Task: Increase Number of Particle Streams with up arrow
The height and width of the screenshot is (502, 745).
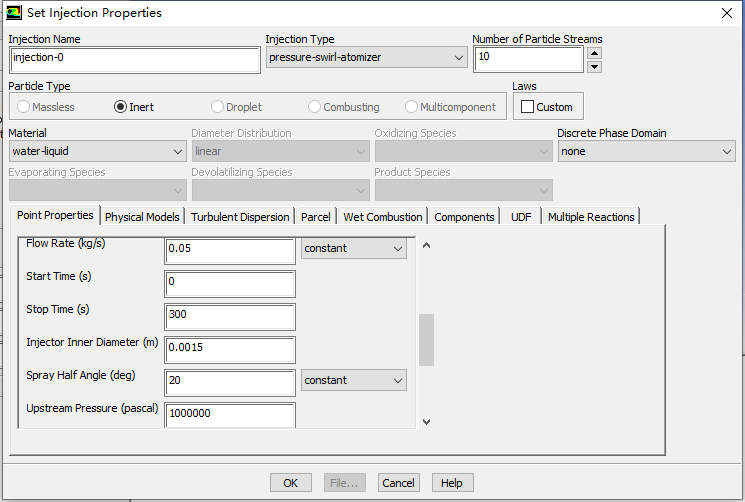Action: pos(594,53)
